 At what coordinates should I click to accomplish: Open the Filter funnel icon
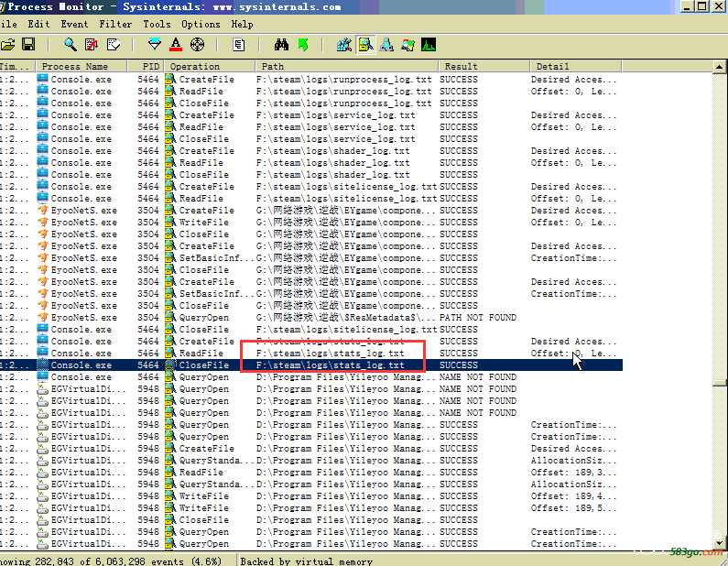tap(155, 45)
